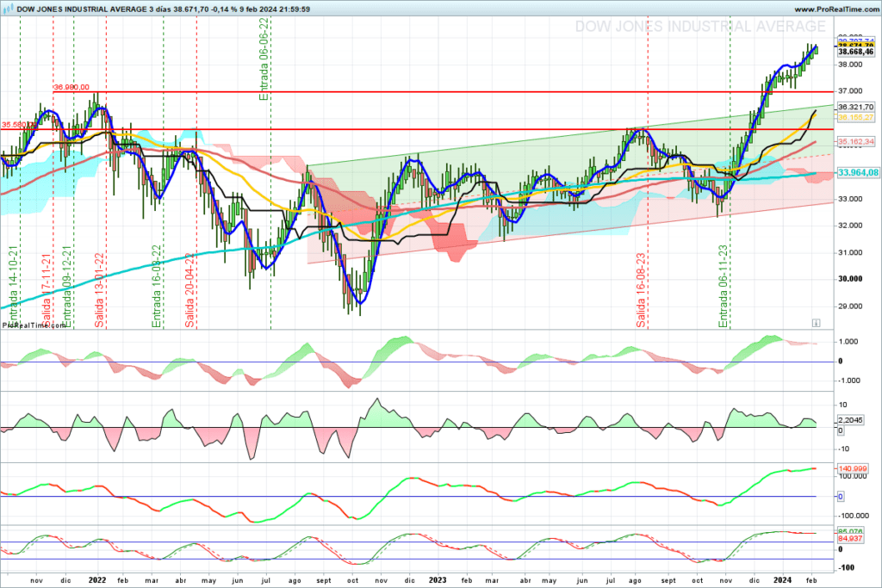Click the 35.580,00 resistance level label

tap(20, 125)
